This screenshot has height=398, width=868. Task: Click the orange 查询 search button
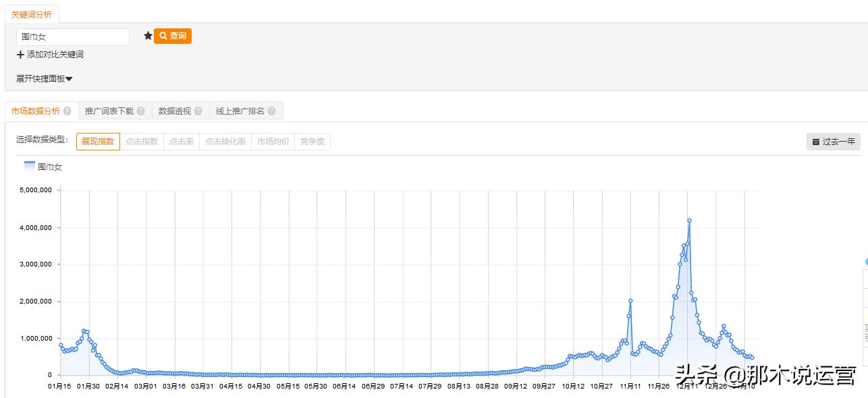click(173, 36)
